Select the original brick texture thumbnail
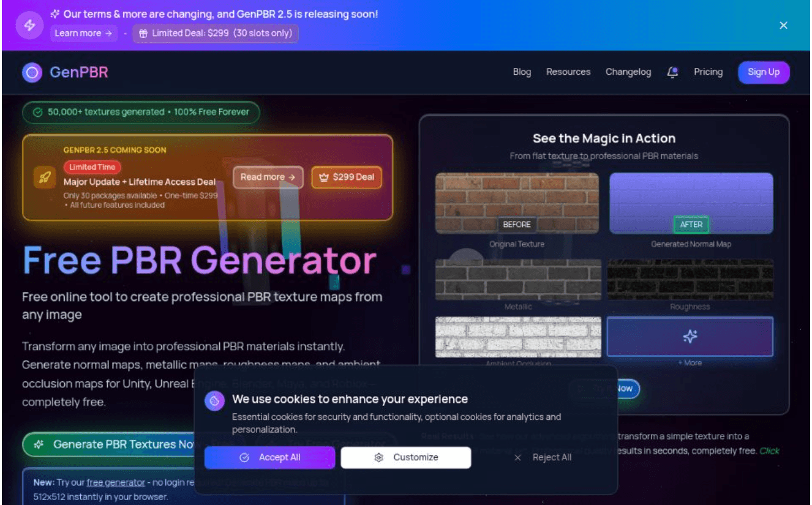 (517, 203)
